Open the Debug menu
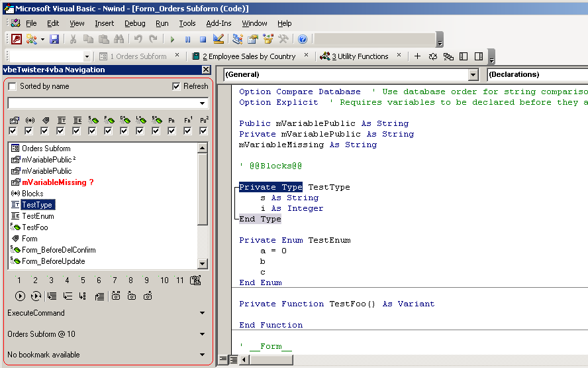The width and height of the screenshot is (588, 368). click(134, 23)
